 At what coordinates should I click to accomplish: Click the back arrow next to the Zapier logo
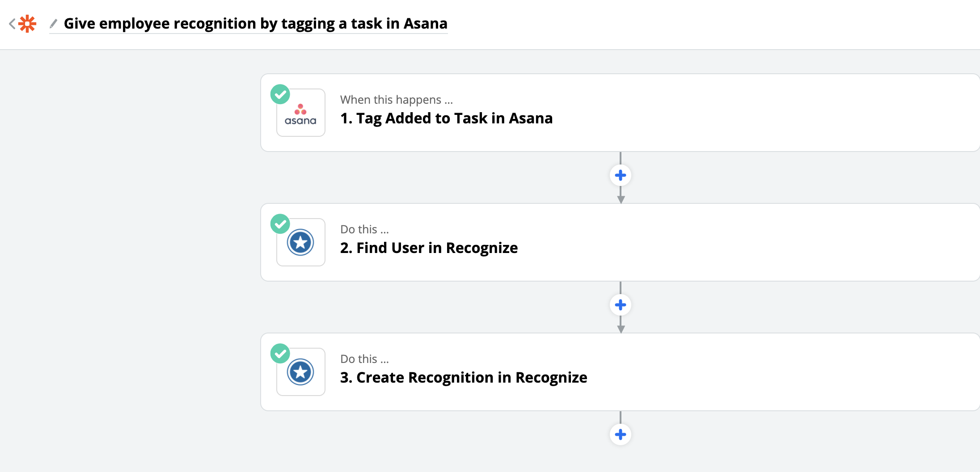click(x=11, y=24)
